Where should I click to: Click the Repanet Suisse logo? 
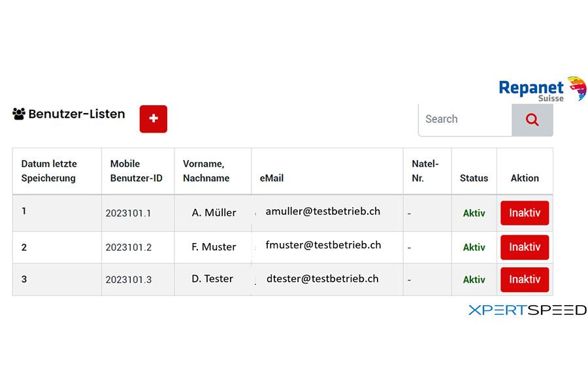pos(542,90)
